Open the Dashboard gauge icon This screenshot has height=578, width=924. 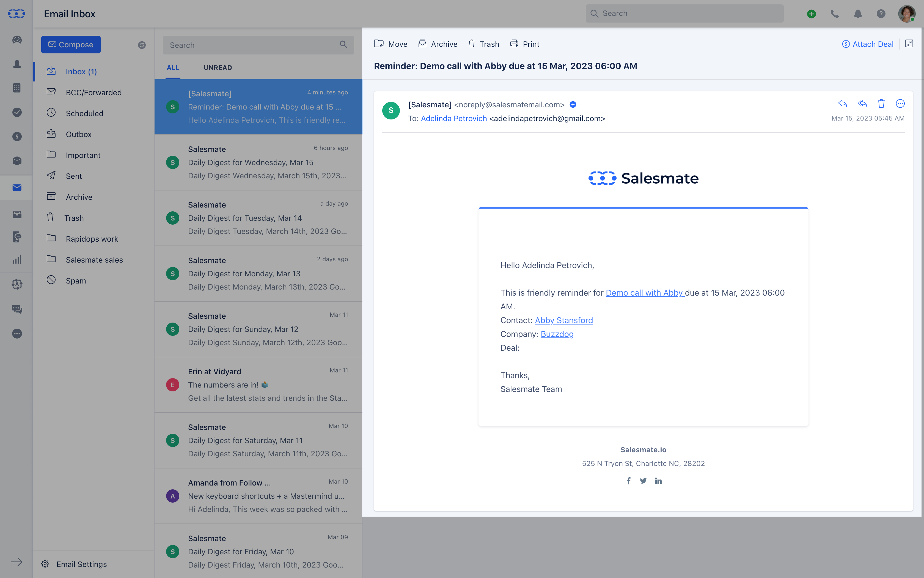click(x=17, y=40)
